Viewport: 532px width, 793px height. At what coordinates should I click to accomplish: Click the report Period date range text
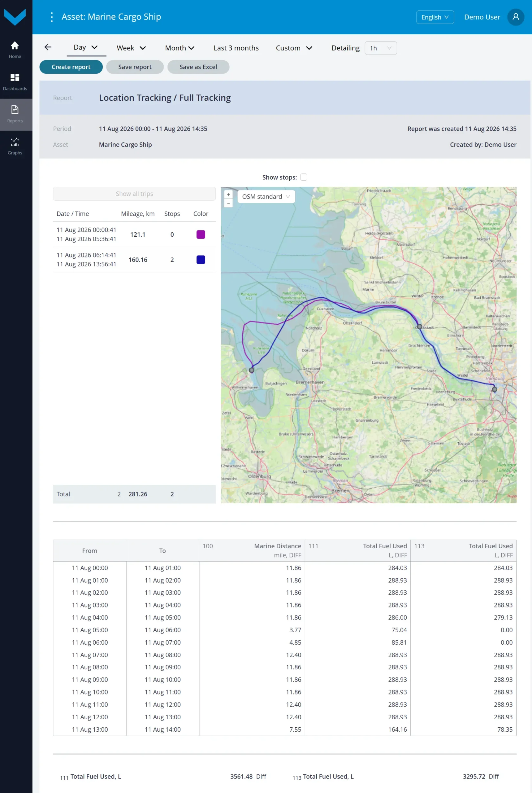(x=153, y=129)
